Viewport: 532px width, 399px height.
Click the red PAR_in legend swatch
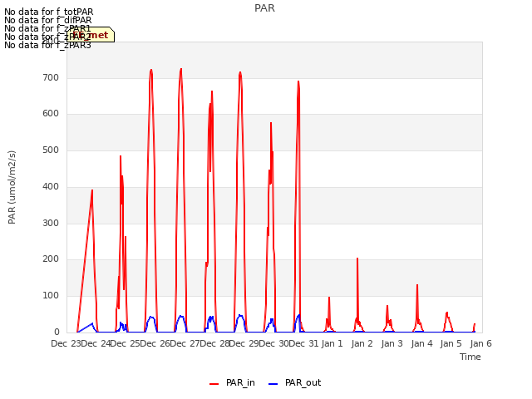214,384
